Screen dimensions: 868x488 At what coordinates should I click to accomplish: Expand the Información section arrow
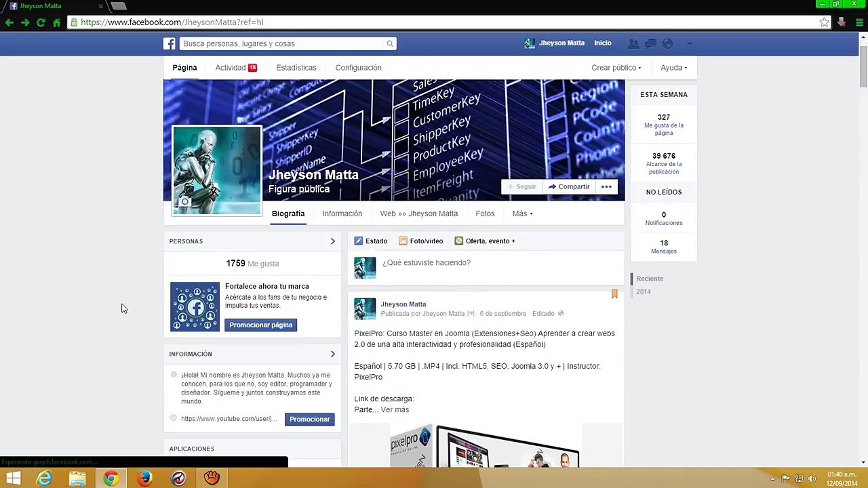coord(332,354)
